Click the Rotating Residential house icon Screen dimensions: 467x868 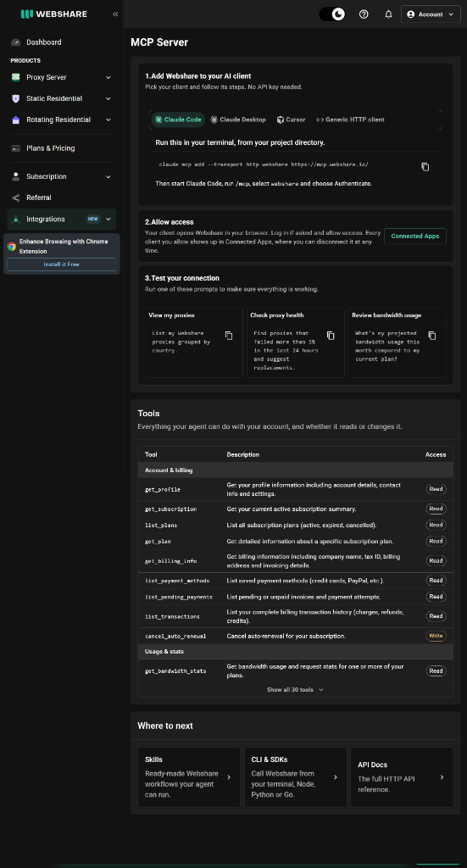pos(15,120)
